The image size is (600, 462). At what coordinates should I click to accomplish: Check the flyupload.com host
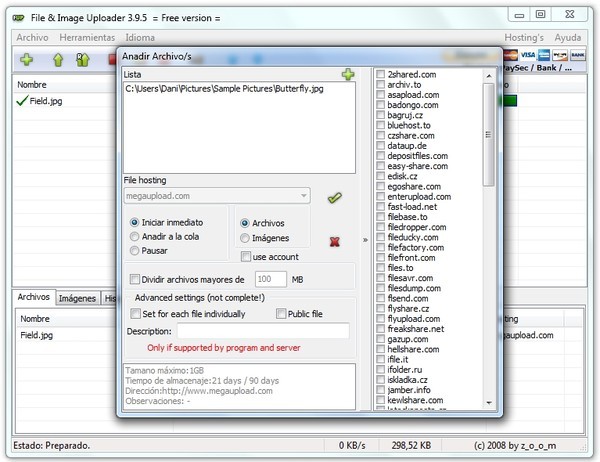click(x=380, y=318)
